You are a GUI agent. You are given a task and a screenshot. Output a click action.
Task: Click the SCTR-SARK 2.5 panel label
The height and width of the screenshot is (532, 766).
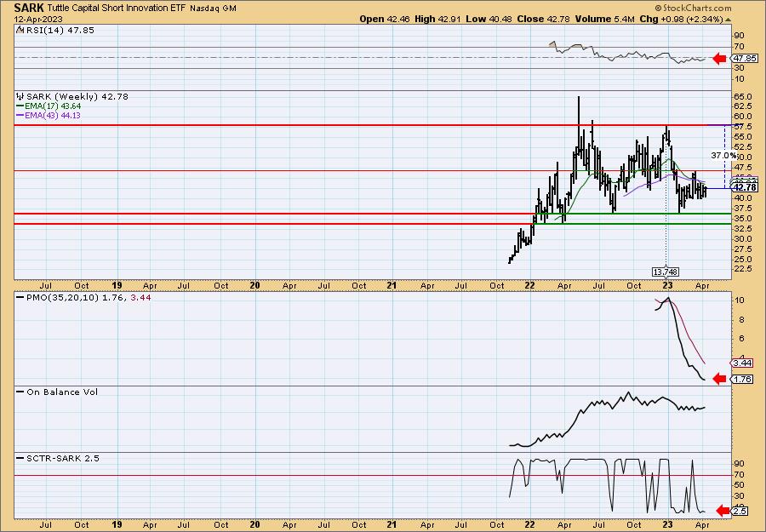[62, 458]
